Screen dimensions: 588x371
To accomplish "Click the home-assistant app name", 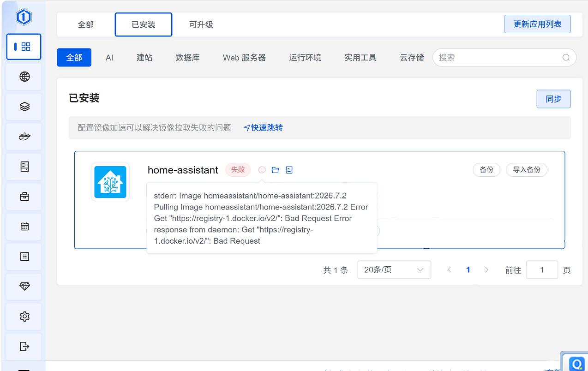I will pos(183,170).
